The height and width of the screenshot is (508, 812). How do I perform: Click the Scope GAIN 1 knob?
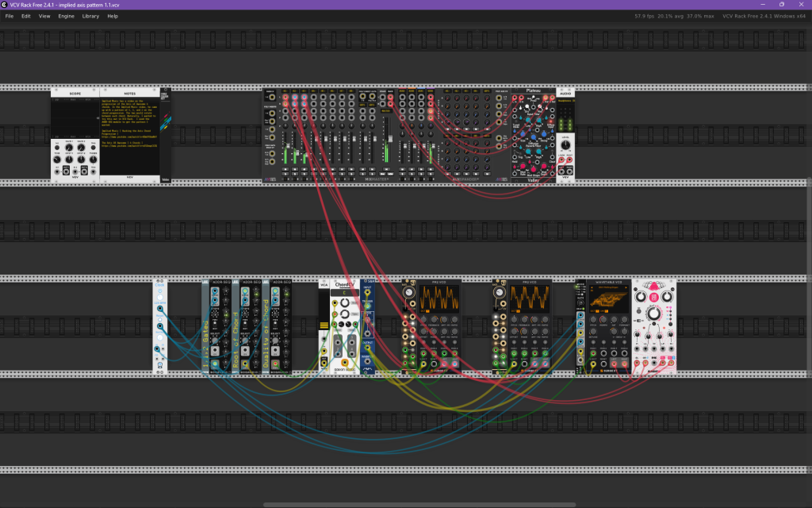tap(69, 147)
